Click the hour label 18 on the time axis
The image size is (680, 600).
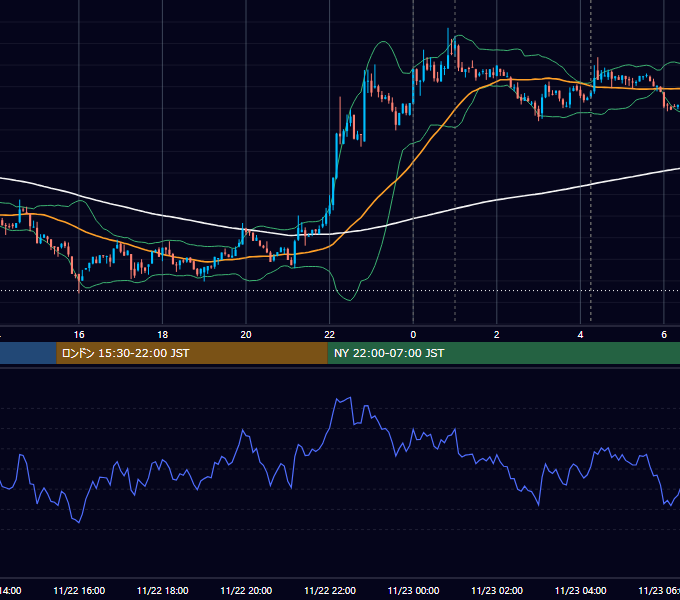pyautogui.click(x=163, y=334)
